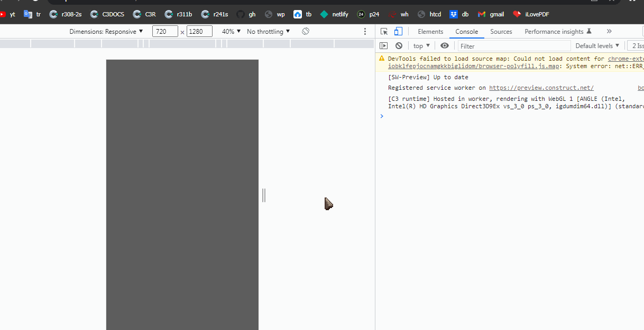
Task: Click the rotate viewport icon
Action: [x=305, y=31]
